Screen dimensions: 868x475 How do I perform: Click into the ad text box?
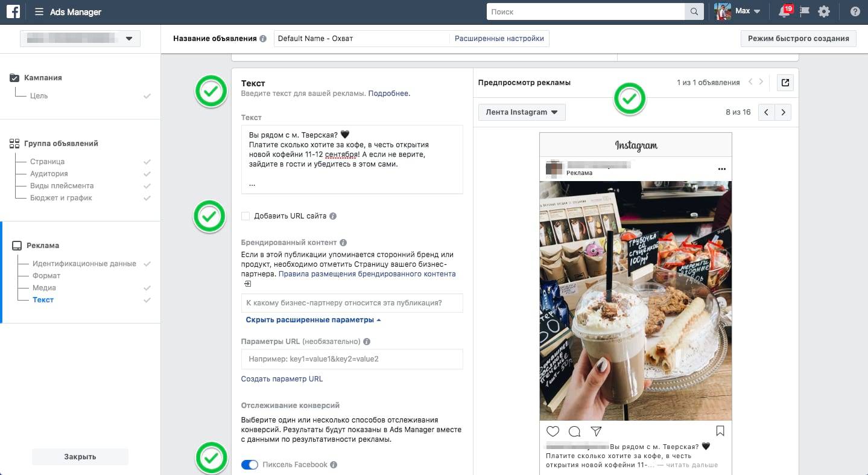tap(352, 159)
